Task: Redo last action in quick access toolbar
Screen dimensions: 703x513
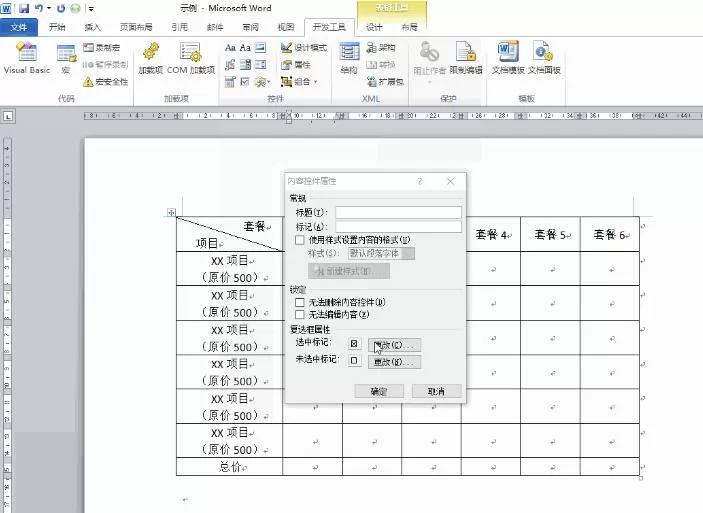Action: point(61,8)
